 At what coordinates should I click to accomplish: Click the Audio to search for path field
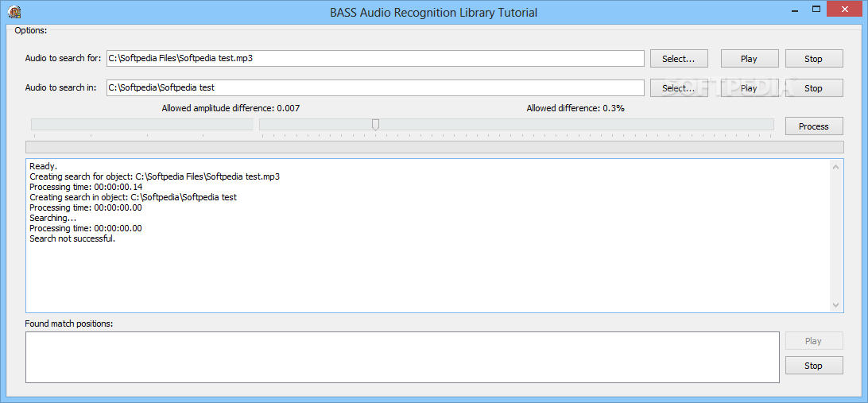[x=375, y=58]
